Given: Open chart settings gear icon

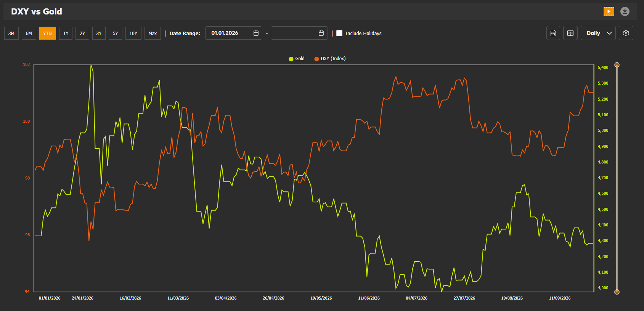Looking at the screenshot, I should 626,33.
